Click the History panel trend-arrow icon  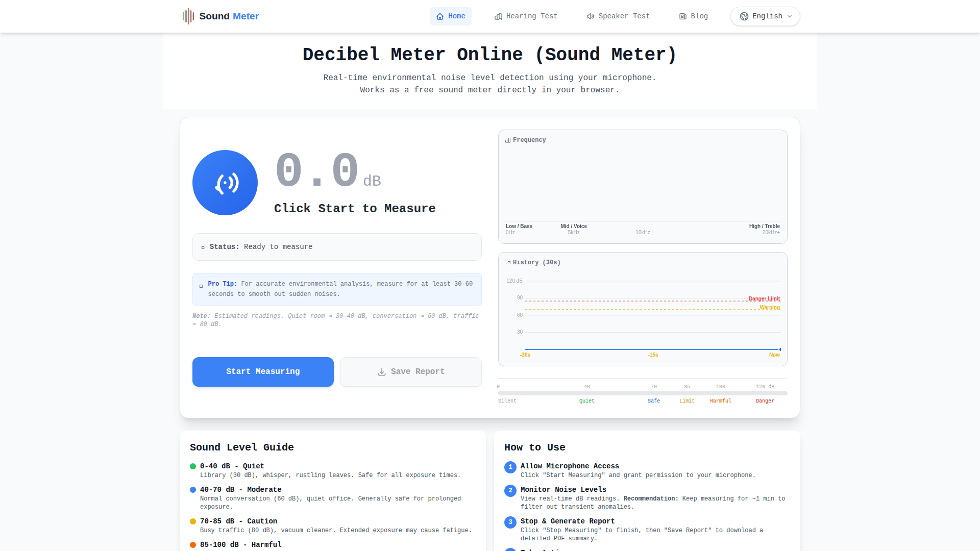click(x=508, y=263)
